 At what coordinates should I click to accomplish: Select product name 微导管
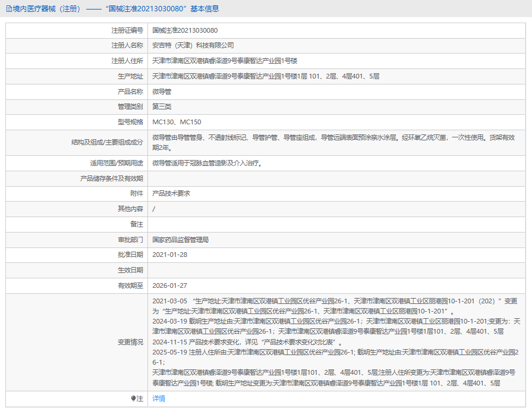[x=162, y=92]
